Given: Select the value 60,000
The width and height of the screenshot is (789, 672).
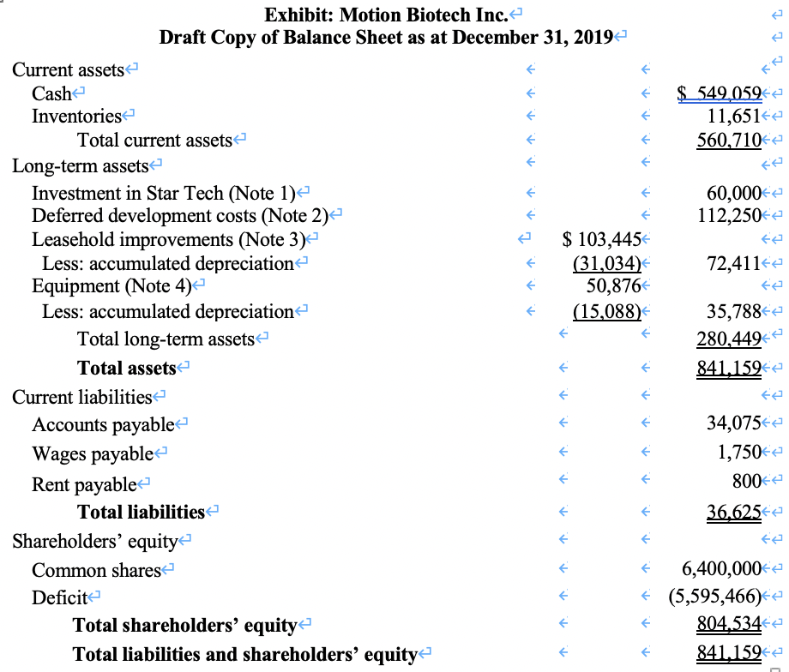Looking at the screenshot, I should [733, 193].
